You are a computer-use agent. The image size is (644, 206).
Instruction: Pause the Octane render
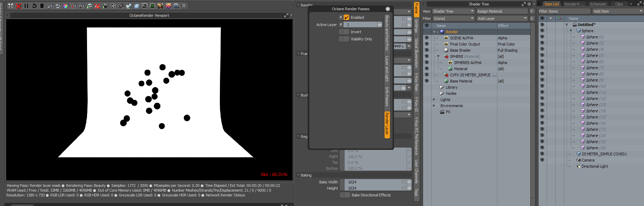(x=26, y=6)
